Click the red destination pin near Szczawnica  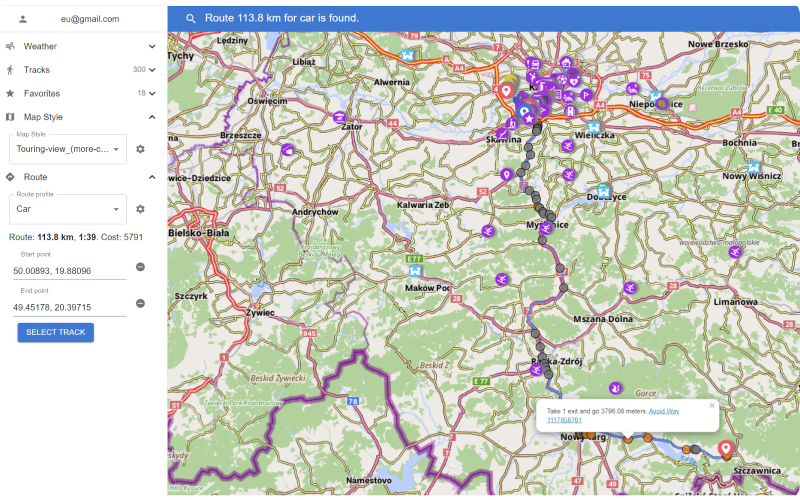[x=725, y=449]
